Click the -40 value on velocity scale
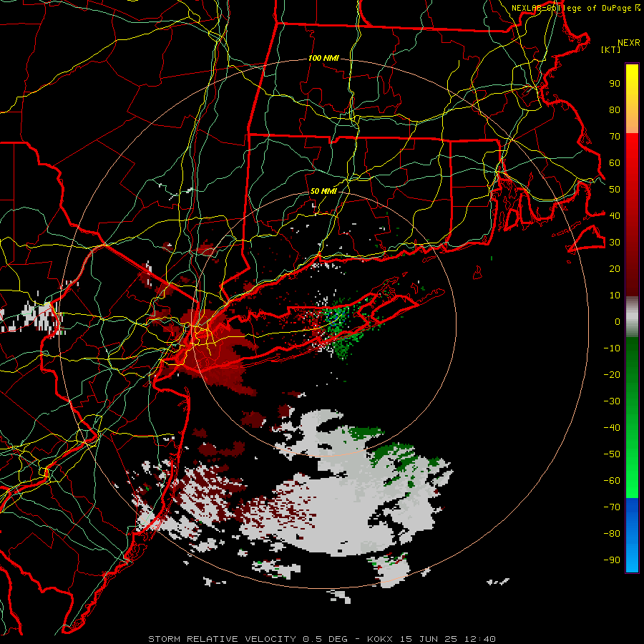Screen dimensions: 644x644 (x=612, y=428)
